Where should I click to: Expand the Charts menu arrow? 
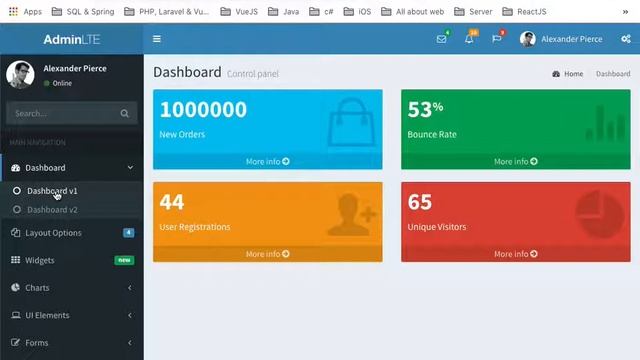tap(130, 288)
